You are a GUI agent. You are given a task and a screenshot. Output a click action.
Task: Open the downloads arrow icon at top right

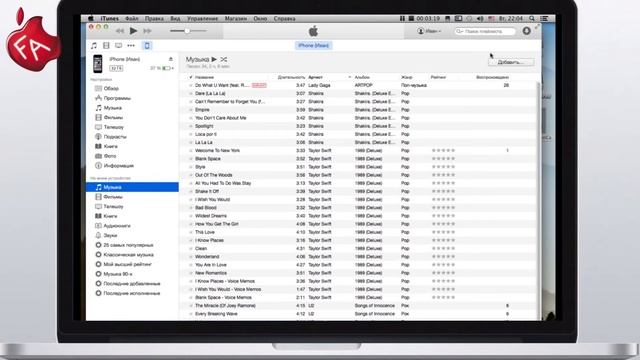pyautogui.click(x=527, y=31)
